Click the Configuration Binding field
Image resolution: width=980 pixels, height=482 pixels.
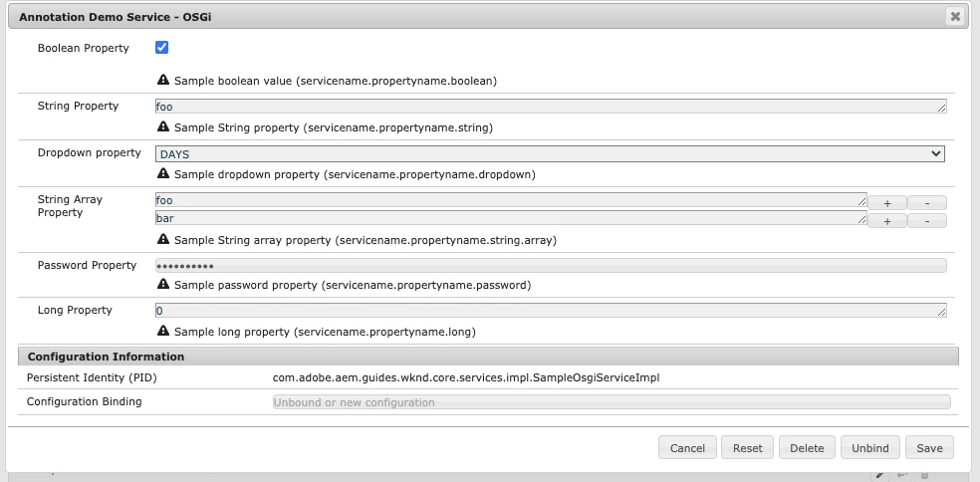(612, 402)
